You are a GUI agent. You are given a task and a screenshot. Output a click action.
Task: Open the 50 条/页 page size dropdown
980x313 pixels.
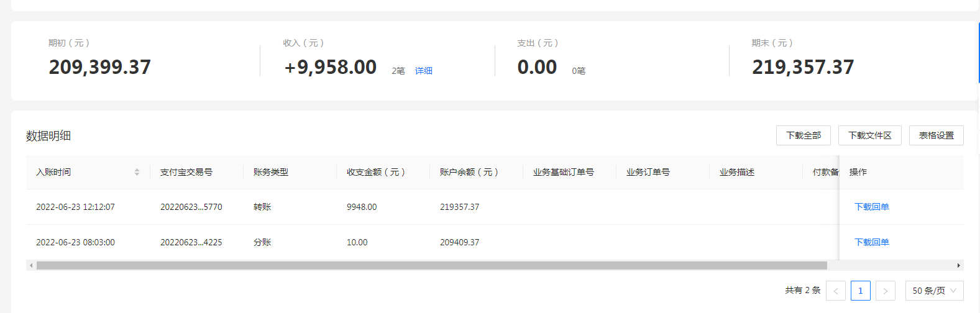[935, 291]
